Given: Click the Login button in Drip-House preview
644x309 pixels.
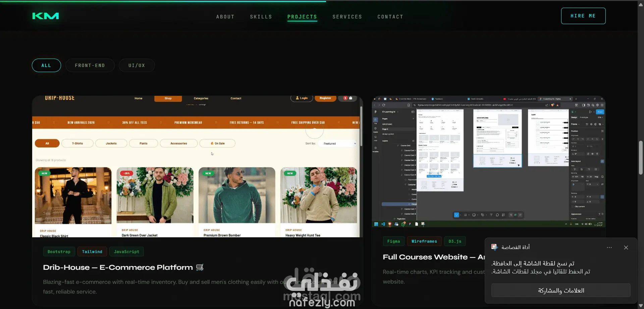Looking at the screenshot, I should pyautogui.click(x=302, y=98).
